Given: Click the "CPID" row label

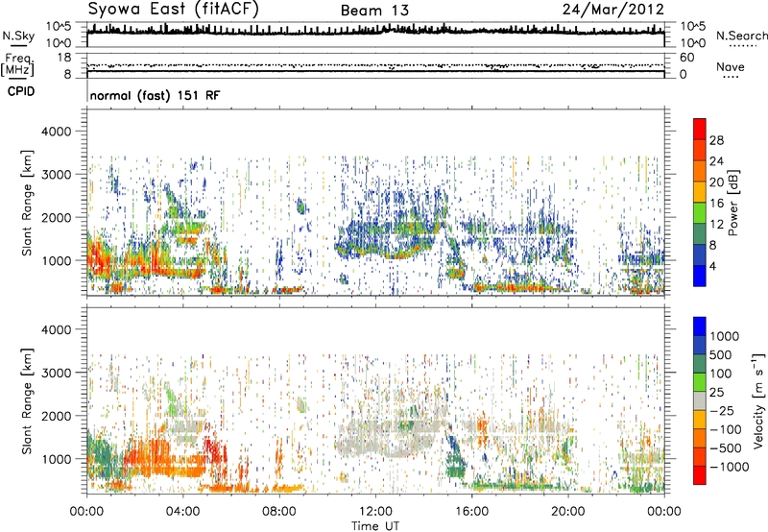Looking at the screenshot, I should pyautogui.click(x=21, y=91).
